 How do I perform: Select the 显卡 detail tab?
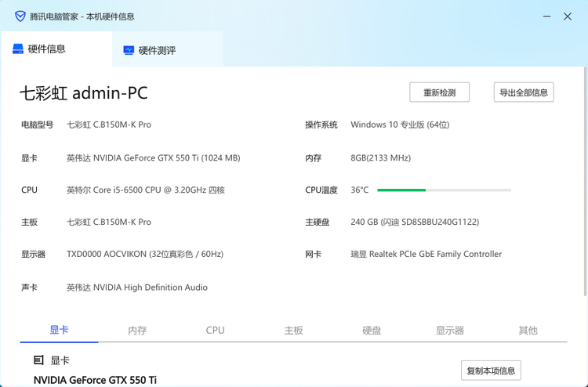click(x=59, y=330)
